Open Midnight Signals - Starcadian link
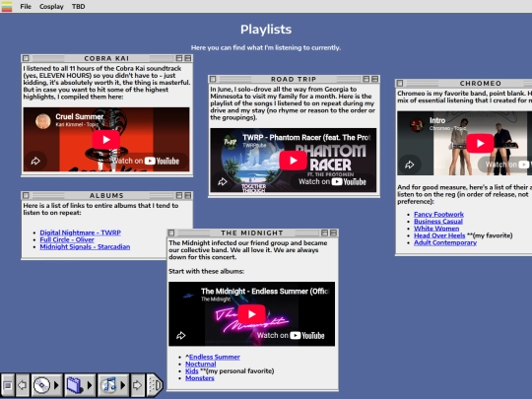The image size is (532, 399). coord(85,246)
